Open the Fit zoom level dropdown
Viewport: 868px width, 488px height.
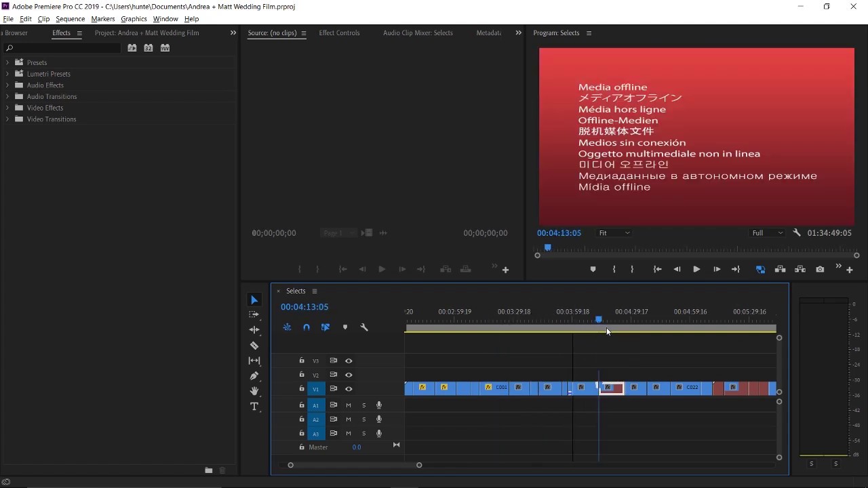coord(614,233)
